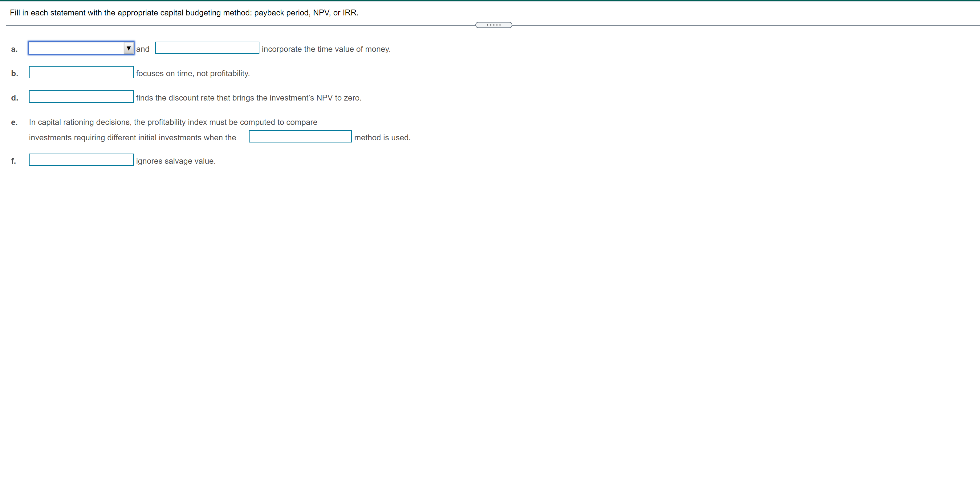Screen dimensions: 980x482
Task: Open the blank before 'finds the discount rate'
Action: 81,97
